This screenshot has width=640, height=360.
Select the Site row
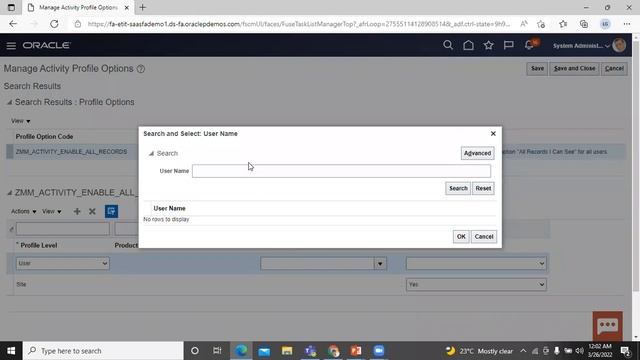pyautogui.click(x=278, y=284)
